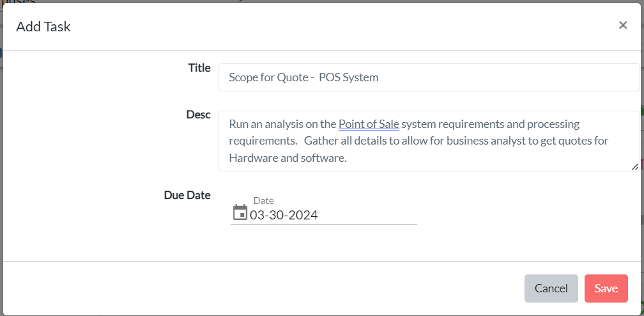
Task: Click into the Desc text area
Action: 429,141
